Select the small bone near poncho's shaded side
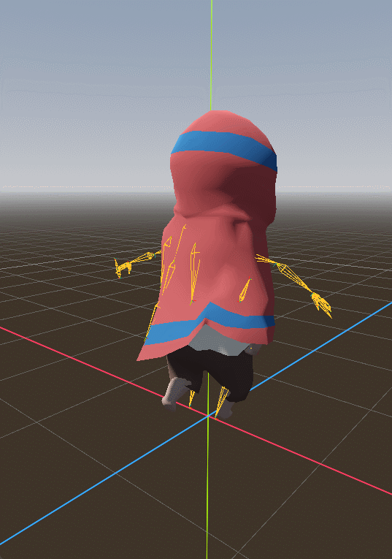Screen dimensions: 392x559 tap(245, 290)
